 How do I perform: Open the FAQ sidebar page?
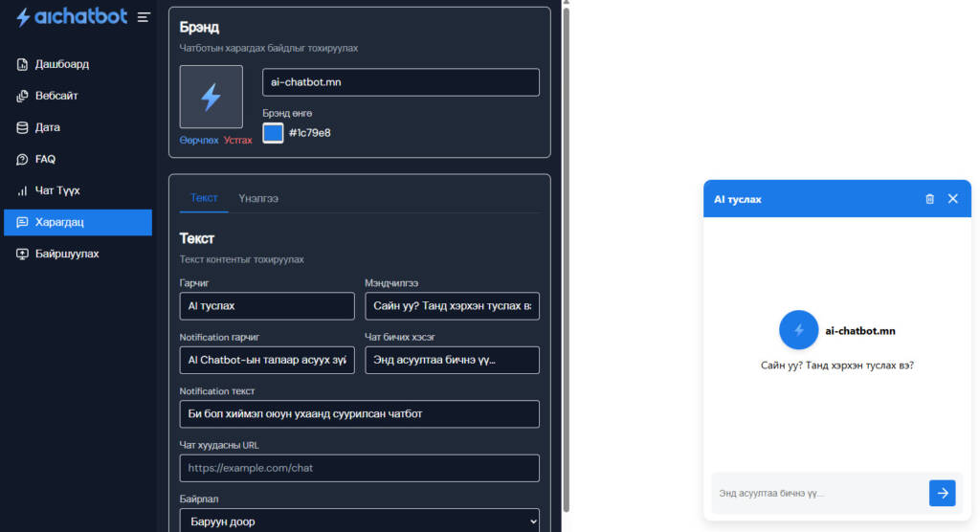coord(45,159)
